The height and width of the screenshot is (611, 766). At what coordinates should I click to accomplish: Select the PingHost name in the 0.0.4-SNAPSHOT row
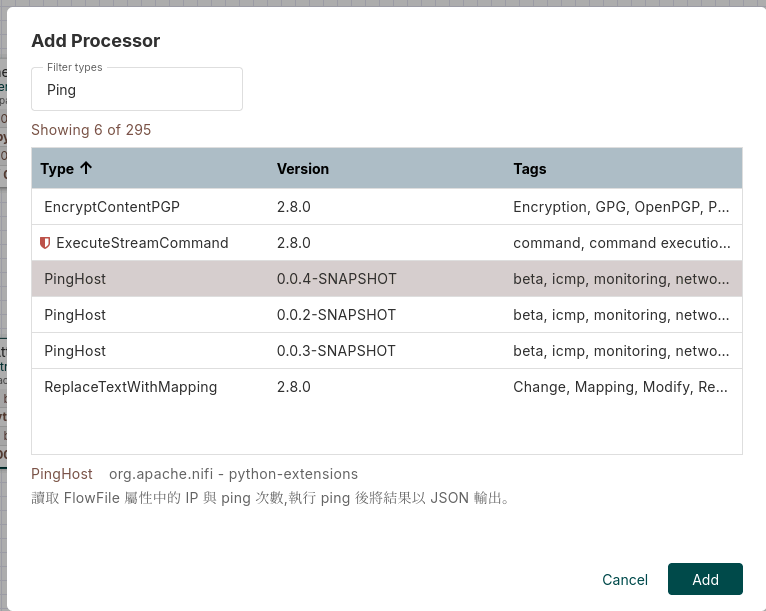pyautogui.click(x=75, y=279)
